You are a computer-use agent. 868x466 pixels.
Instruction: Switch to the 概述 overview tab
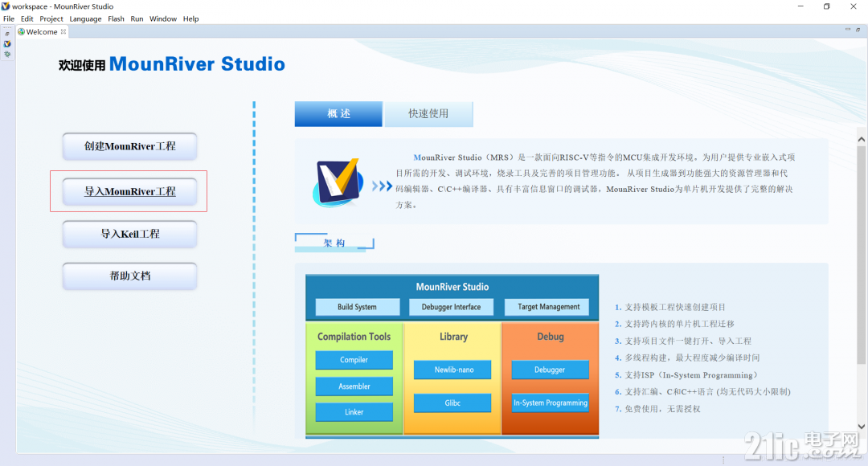click(x=338, y=114)
